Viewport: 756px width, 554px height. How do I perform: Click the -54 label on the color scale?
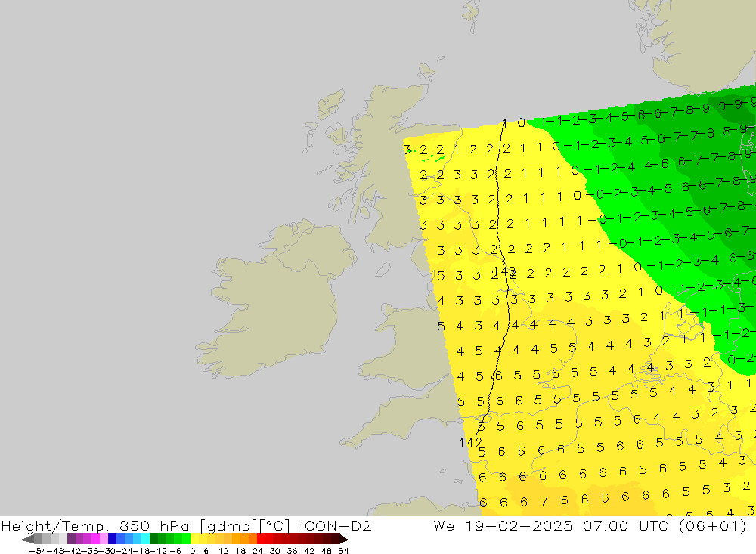tap(38, 551)
